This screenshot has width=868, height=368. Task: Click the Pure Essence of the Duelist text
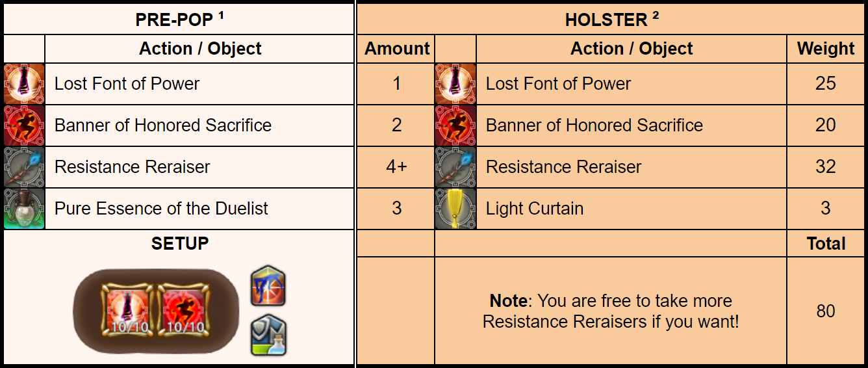click(161, 209)
